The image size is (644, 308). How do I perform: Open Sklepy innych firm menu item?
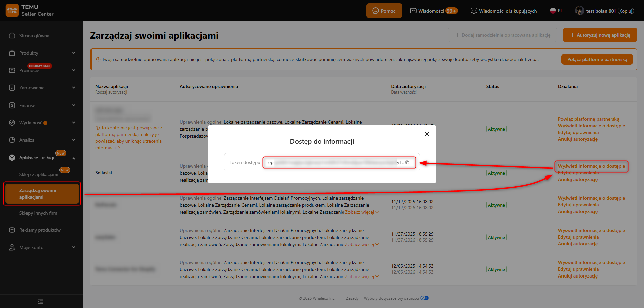38,213
